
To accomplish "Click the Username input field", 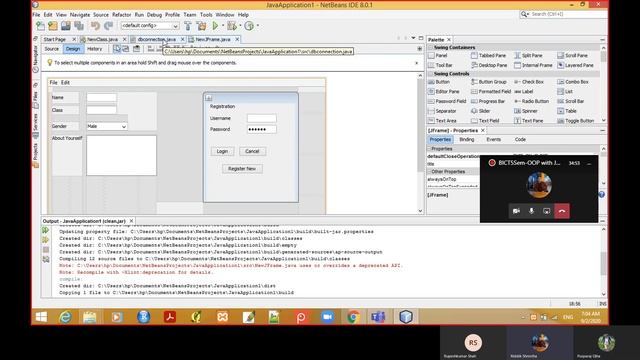I will 262,118.
